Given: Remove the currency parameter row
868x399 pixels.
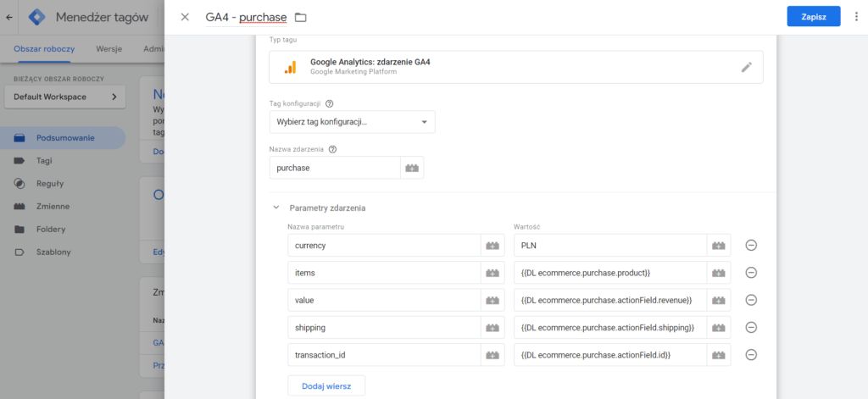Looking at the screenshot, I should coord(751,245).
